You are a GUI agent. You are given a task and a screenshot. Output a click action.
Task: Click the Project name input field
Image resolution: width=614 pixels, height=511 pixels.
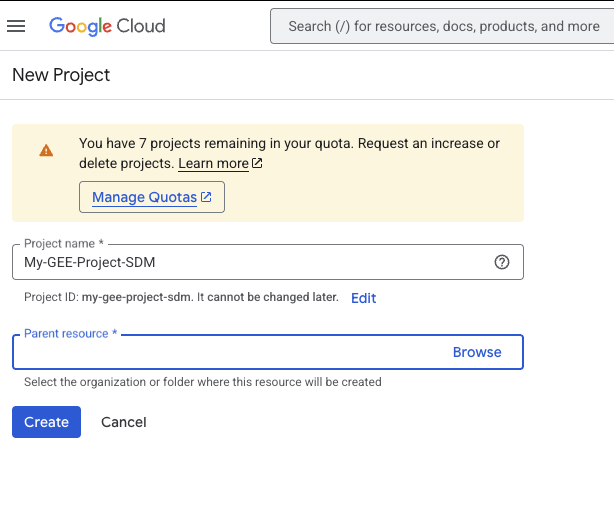(268, 262)
